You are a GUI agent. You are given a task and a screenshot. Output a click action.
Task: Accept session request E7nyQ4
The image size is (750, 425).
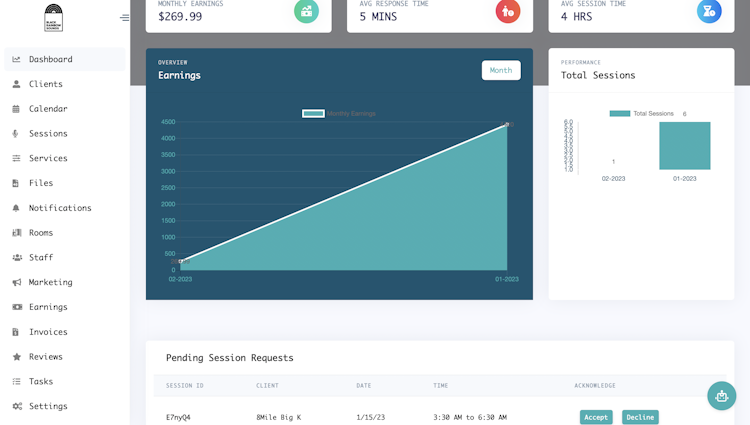point(596,417)
